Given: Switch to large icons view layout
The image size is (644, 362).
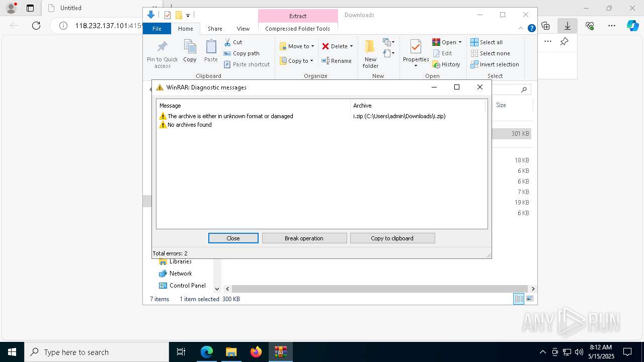Looking at the screenshot, I should click(530, 299).
